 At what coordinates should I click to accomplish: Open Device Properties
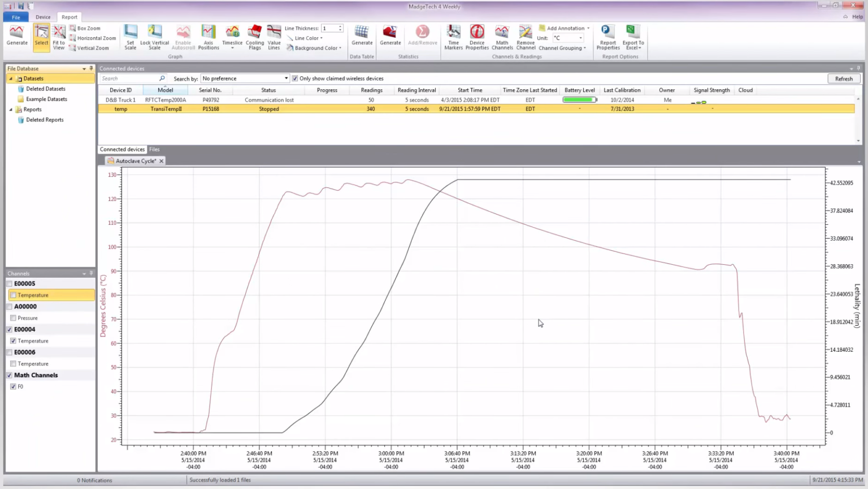477,36
